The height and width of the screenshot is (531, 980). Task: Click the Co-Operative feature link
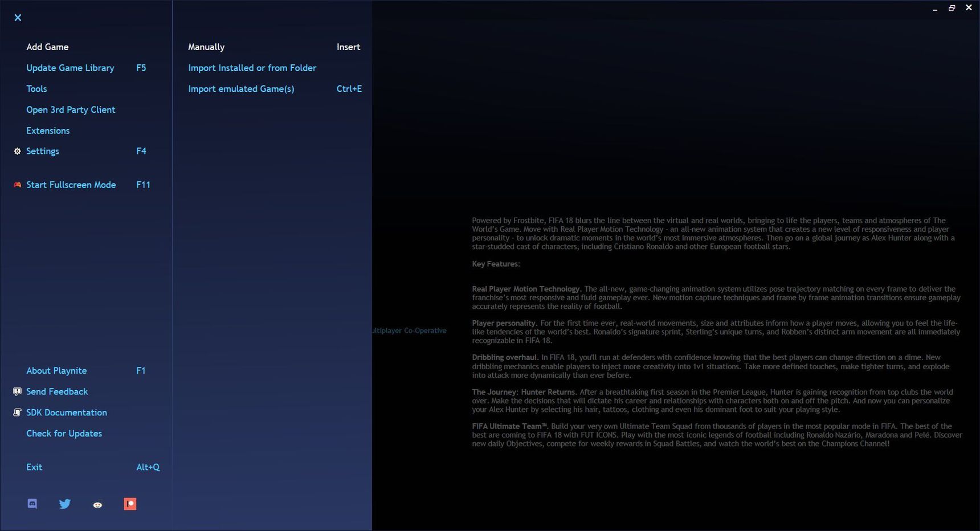(x=425, y=330)
